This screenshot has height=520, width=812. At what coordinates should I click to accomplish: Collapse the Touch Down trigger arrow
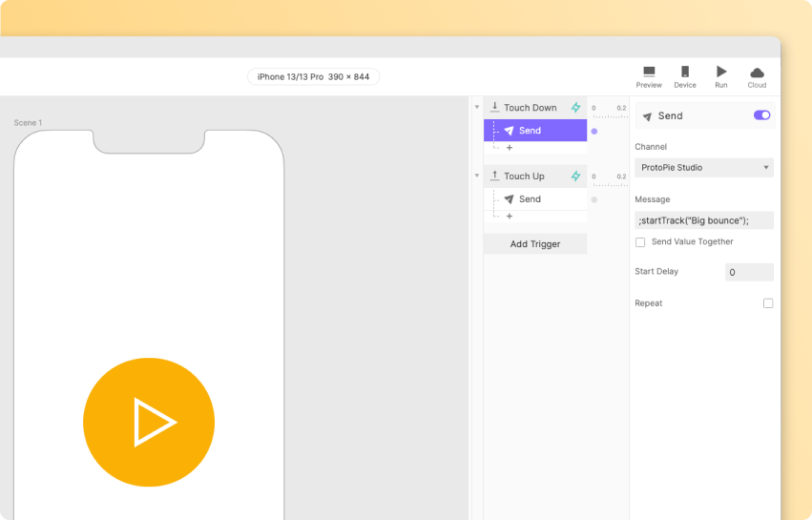click(x=477, y=107)
